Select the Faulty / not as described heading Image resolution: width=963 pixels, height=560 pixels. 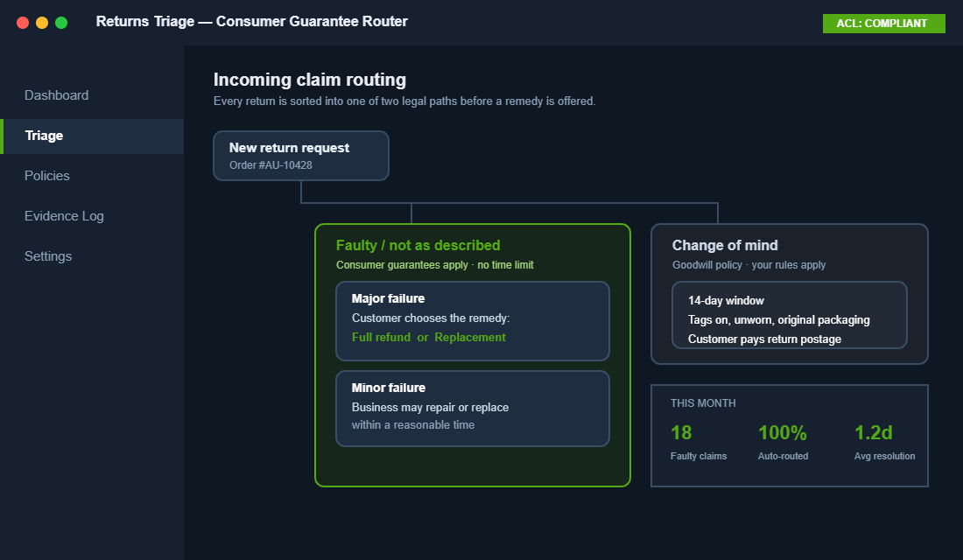(x=418, y=245)
